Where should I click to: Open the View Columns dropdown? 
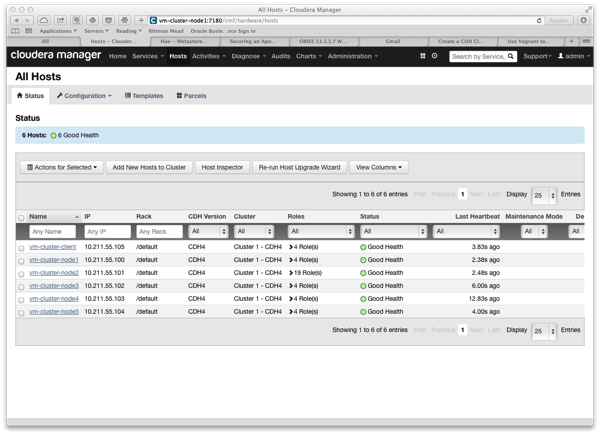pyautogui.click(x=379, y=167)
